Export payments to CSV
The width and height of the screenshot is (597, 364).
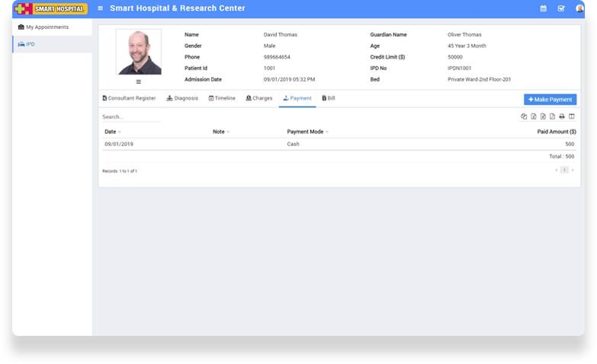click(543, 117)
